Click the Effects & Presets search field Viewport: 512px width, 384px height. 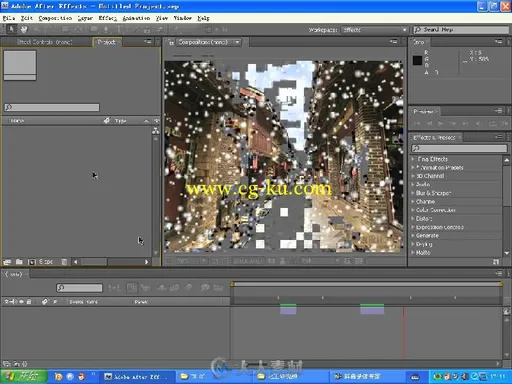click(x=459, y=148)
